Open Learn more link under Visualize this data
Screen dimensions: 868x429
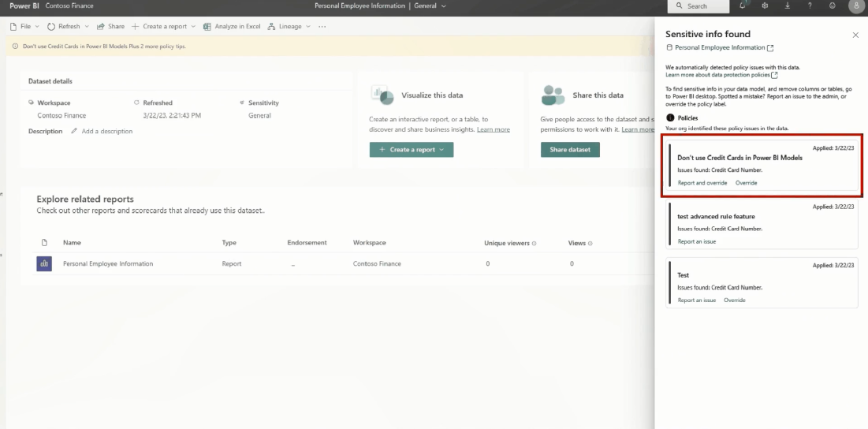click(494, 129)
